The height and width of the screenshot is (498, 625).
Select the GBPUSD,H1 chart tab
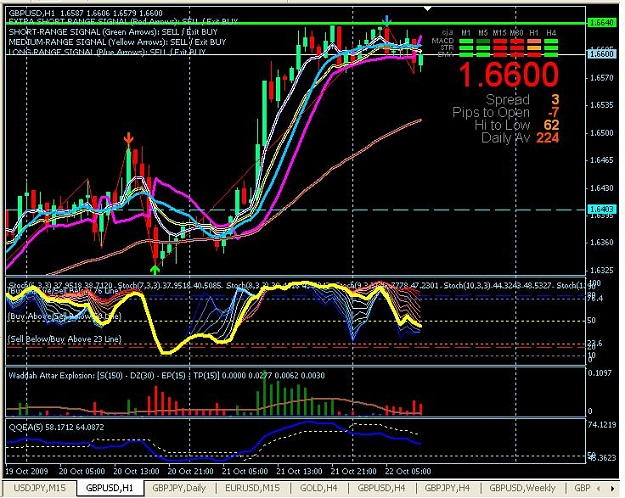coord(109,488)
